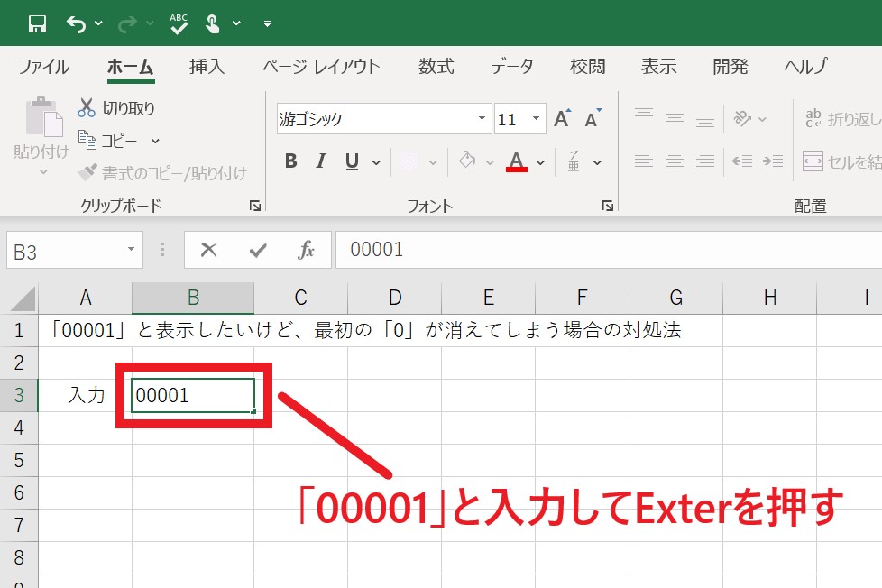Select column D header

click(x=395, y=298)
